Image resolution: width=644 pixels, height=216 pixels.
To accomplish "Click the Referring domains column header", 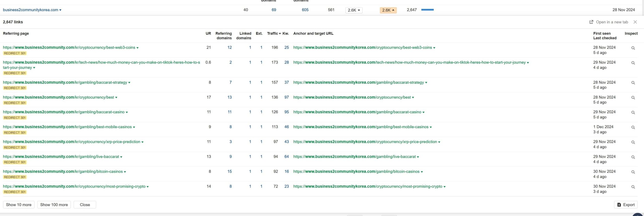I will [x=223, y=36].
